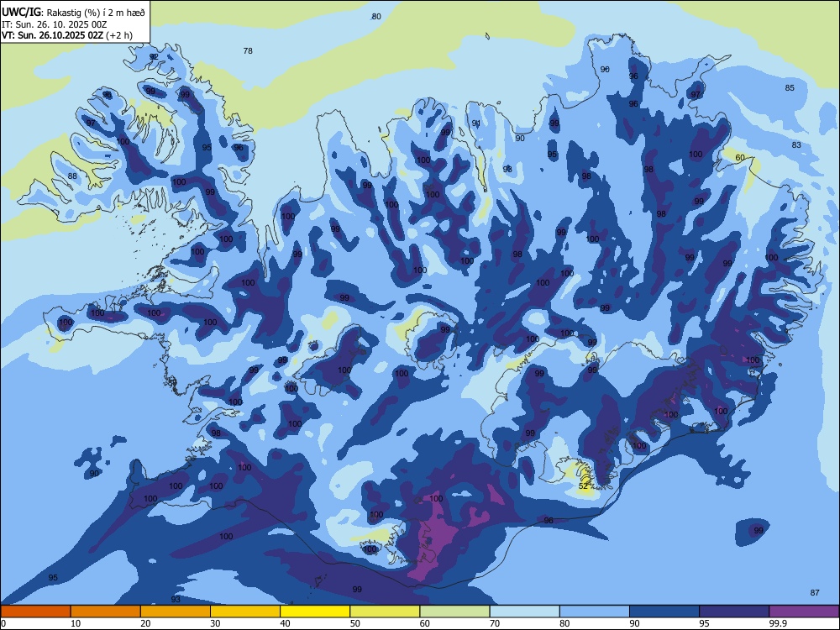Click the 20–30 amber legend swatch

[x=176, y=612]
